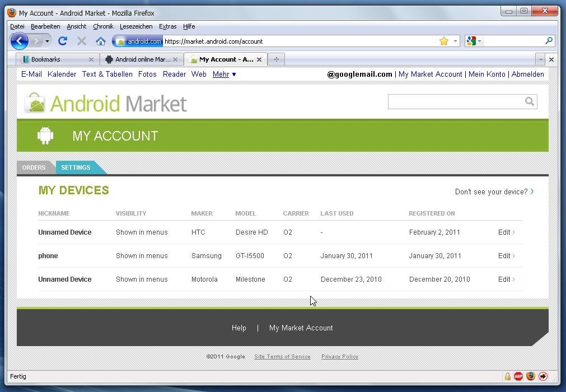Click the Android Market shopping bag logo

[x=35, y=103]
